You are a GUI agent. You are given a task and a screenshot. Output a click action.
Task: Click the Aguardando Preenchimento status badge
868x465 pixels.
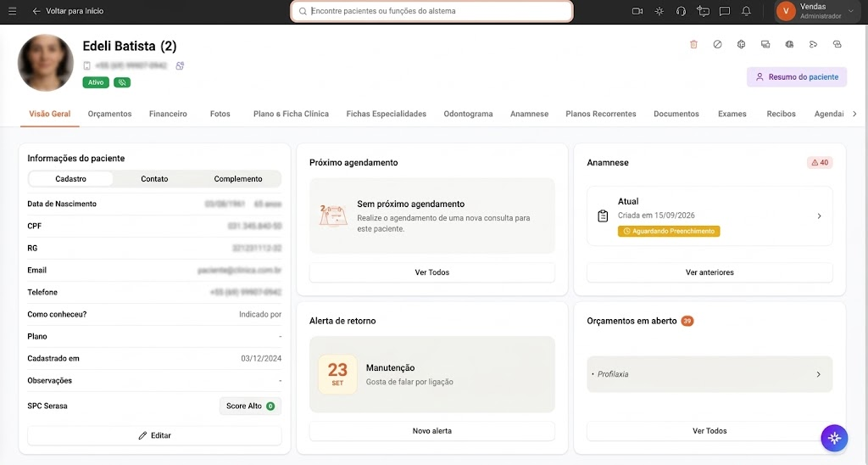point(669,231)
